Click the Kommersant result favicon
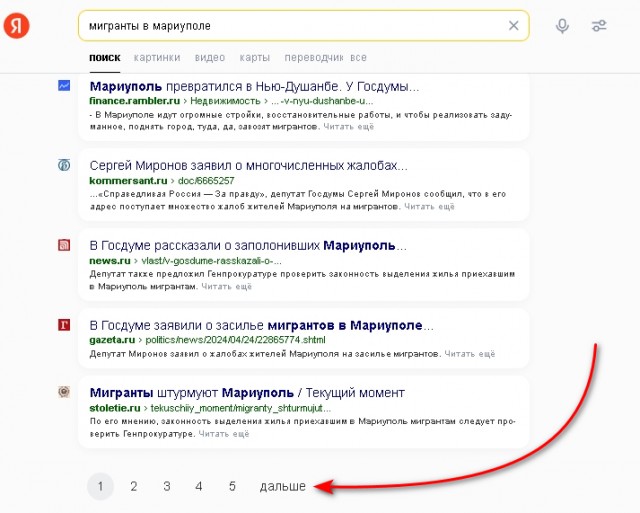 64,165
